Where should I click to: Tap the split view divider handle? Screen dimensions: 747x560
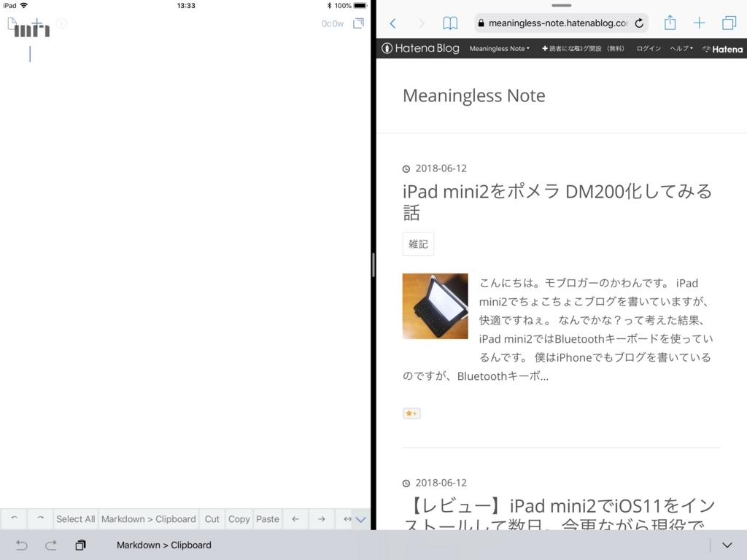pos(373,265)
